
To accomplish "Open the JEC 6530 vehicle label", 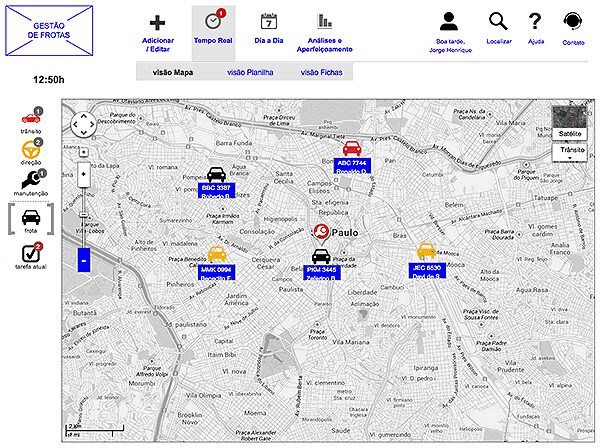I will [427, 271].
